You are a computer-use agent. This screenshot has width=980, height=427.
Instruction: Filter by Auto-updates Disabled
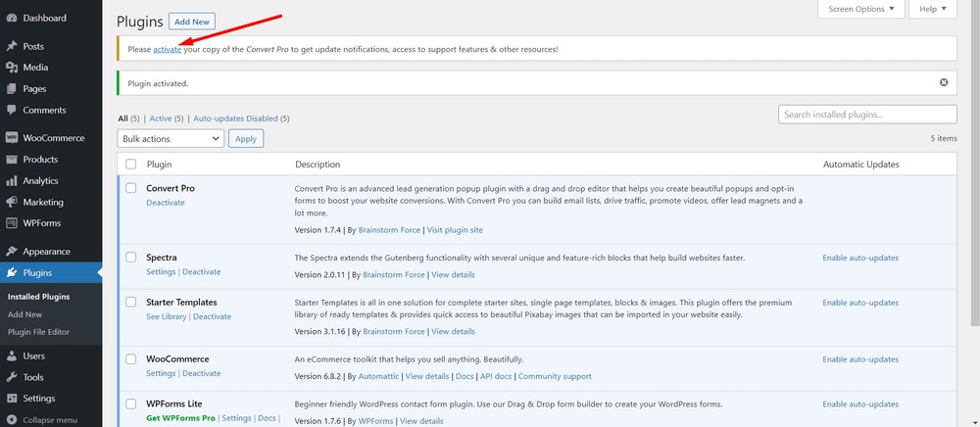coord(235,118)
